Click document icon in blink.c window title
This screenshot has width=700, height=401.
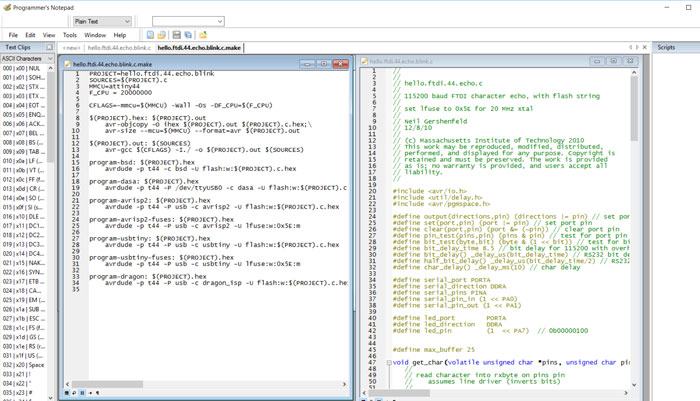click(364, 61)
